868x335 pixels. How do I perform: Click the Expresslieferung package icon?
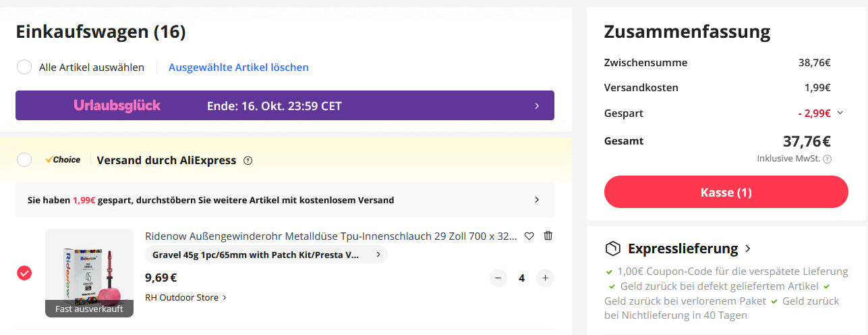click(612, 249)
